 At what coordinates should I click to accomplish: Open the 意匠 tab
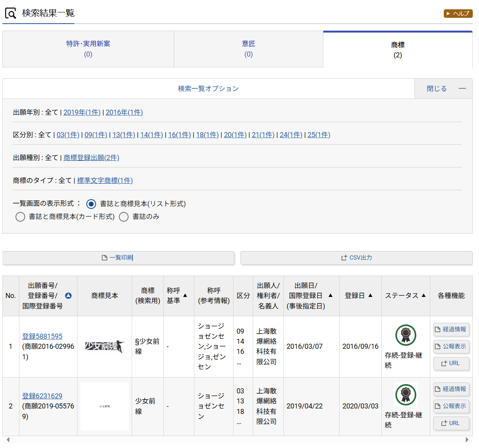click(248, 49)
